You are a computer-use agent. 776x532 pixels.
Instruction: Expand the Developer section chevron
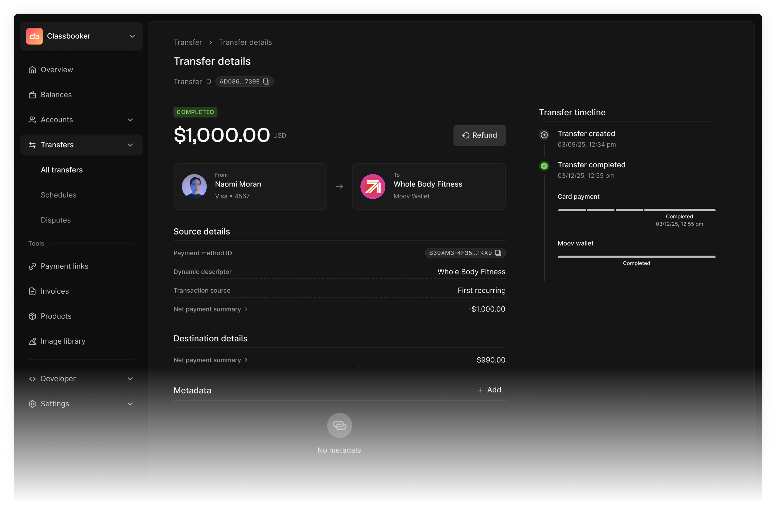[x=130, y=378]
